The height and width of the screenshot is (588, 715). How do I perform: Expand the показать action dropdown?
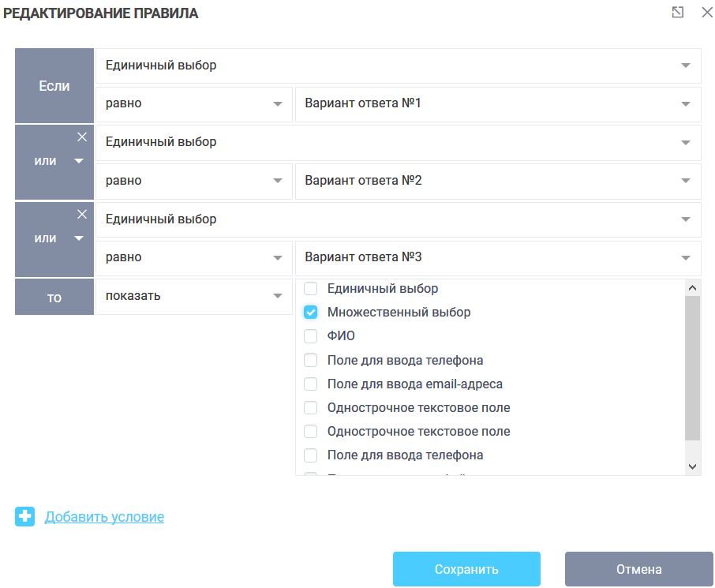coord(193,296)
